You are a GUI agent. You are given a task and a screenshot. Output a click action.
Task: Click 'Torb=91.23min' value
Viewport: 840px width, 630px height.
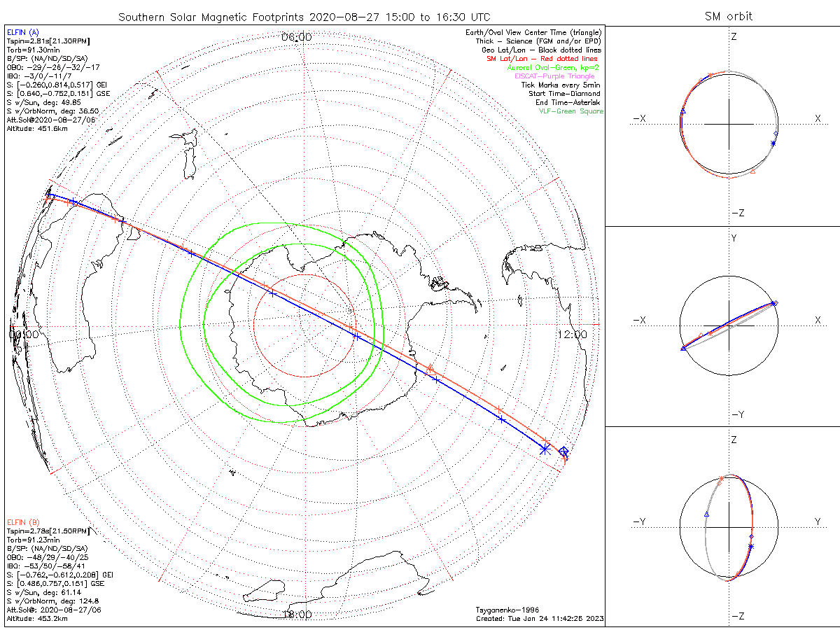pyautogui.click(x=32, y=540)
